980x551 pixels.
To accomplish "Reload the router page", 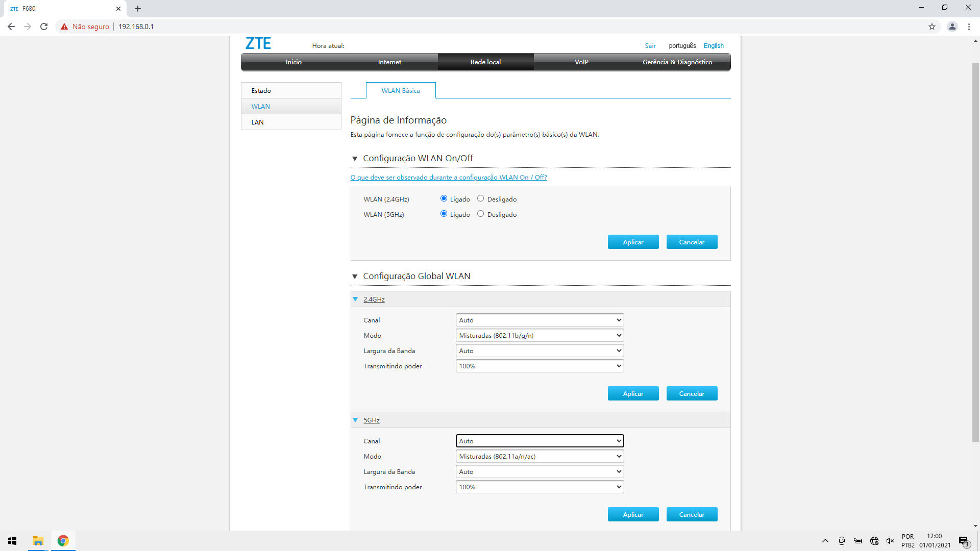I will click(x=44, y=27).
